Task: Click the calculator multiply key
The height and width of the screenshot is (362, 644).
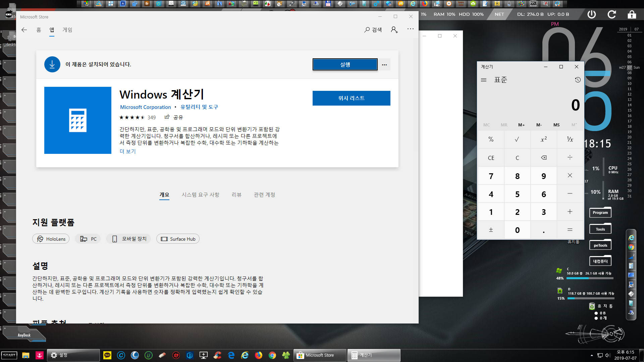Action: 570,176
